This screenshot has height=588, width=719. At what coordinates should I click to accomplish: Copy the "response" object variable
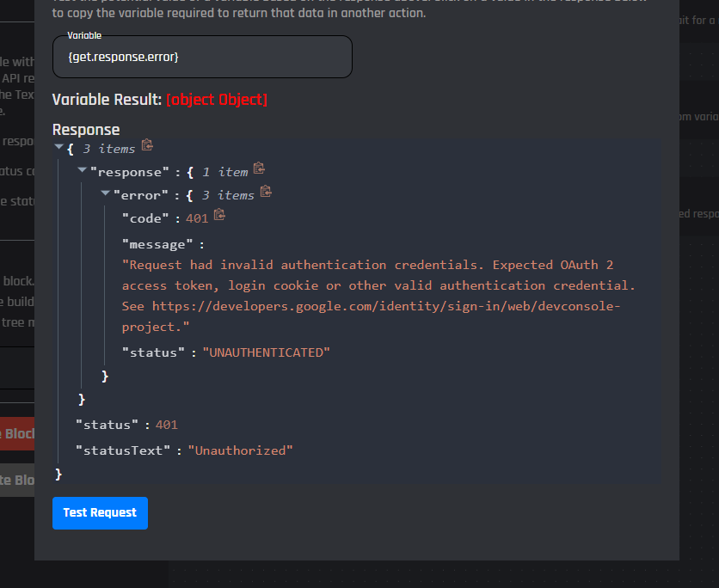click(259, 168)
